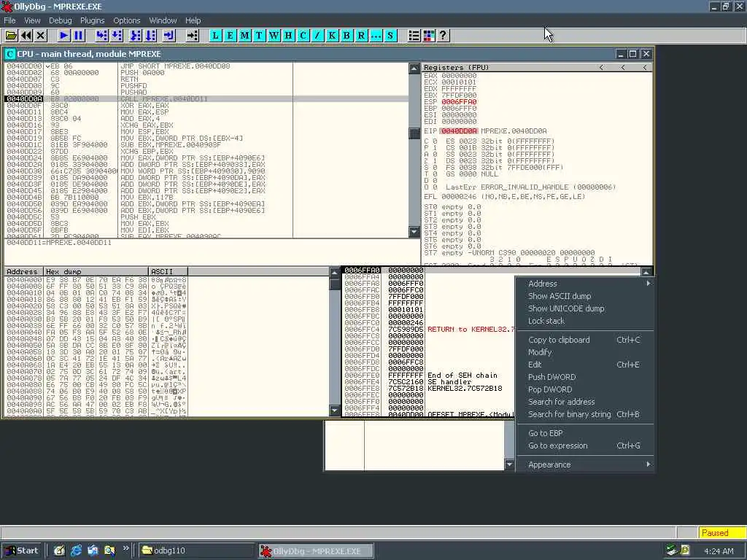
Task: Click disassembly scrollbar up arrow
Action: [x=414, y=68]
